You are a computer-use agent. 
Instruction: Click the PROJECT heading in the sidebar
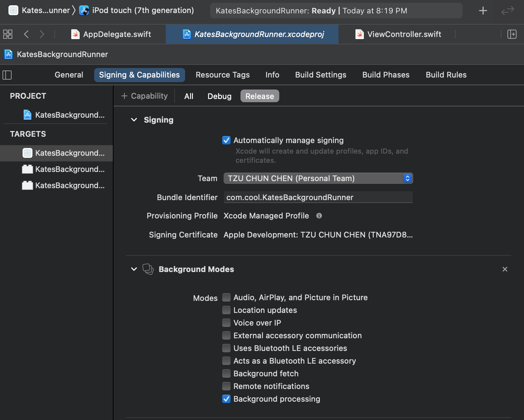28,96
